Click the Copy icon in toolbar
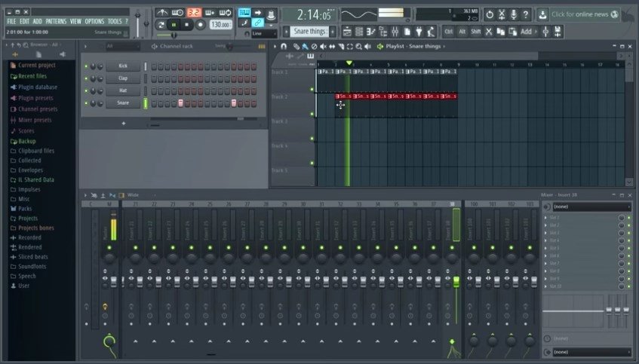This screenshot has height=364, width=639. point(501,32)
